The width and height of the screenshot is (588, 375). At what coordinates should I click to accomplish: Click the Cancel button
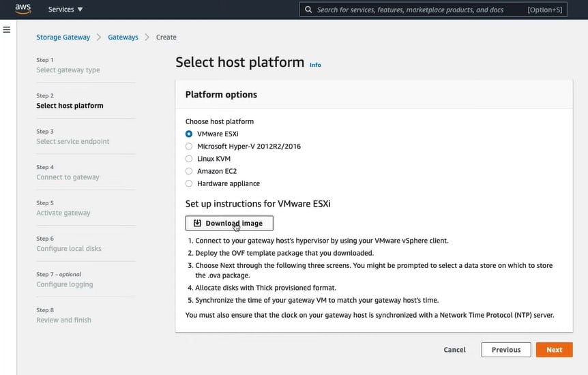(454, 350)
